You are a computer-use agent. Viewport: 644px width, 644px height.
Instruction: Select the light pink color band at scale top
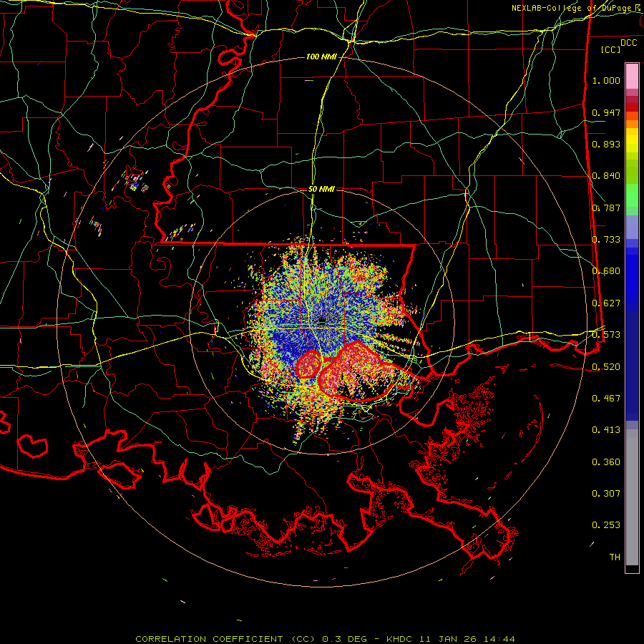pyautogui.click(x=632, y=76)
